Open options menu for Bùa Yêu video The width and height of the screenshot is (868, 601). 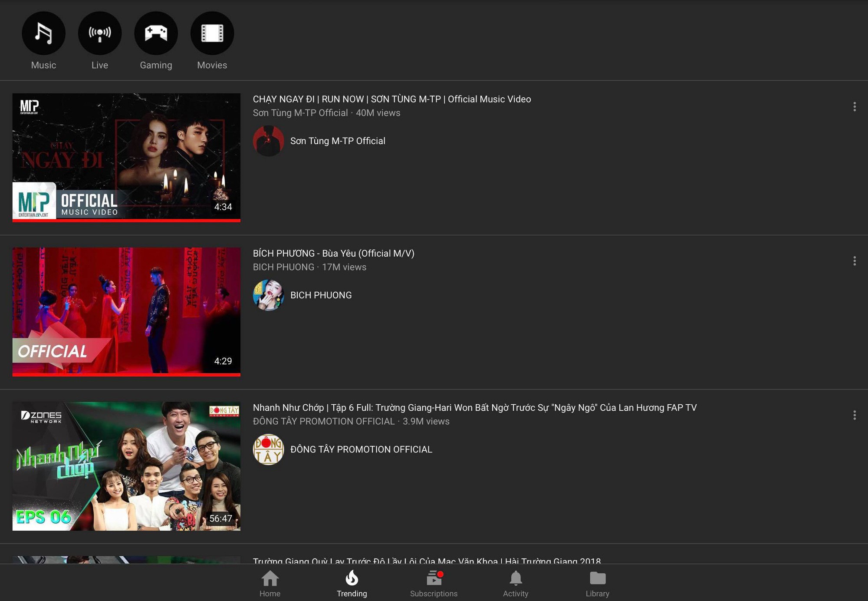854,261
